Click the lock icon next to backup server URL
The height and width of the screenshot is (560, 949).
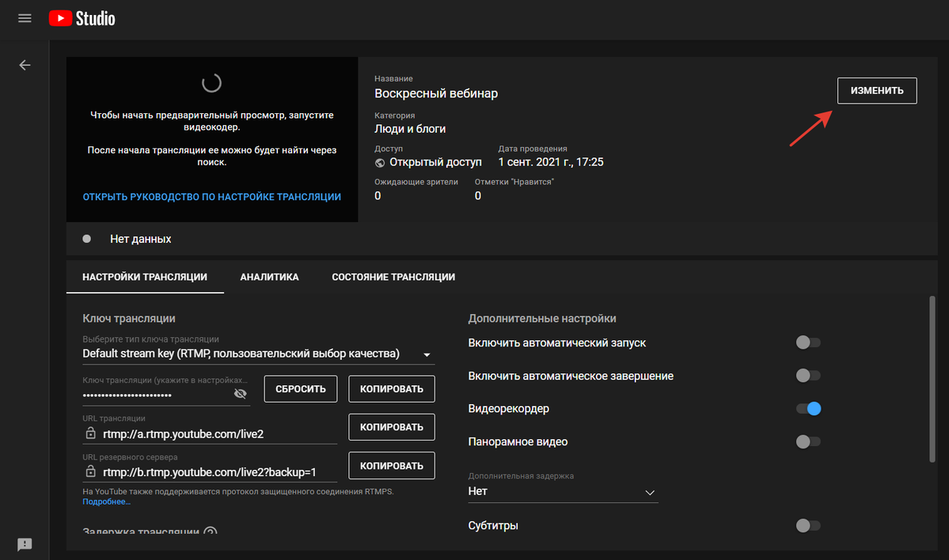(90, 472)
